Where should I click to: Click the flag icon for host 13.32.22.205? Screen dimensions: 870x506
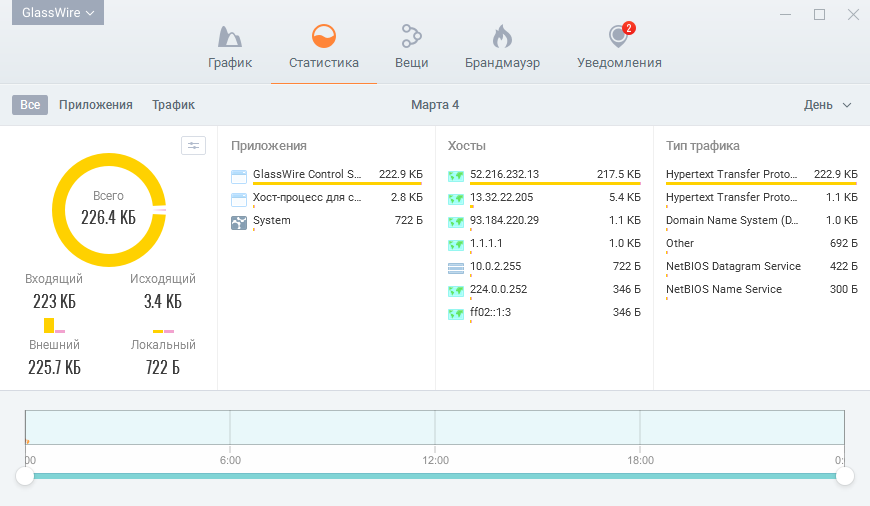coord(456,199)
